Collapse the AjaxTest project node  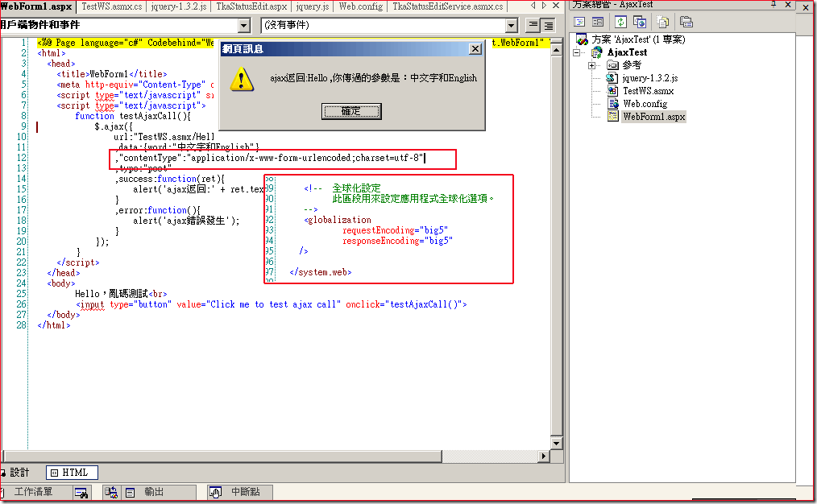tap(577, 52)
